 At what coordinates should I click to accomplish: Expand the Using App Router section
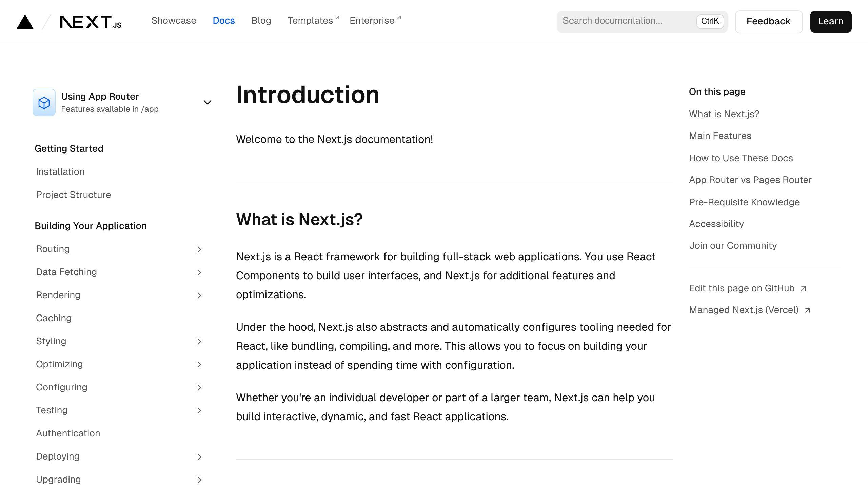(208, 102)
